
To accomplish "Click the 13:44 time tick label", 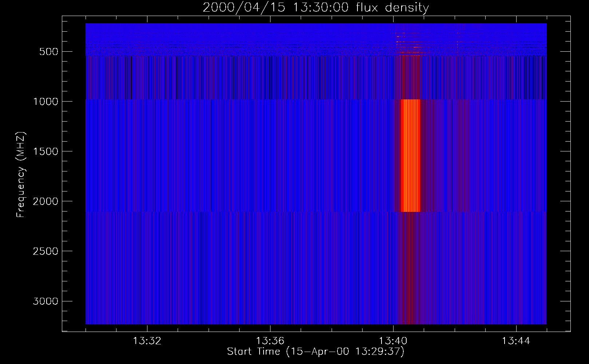I will click(x=516, y=341).
